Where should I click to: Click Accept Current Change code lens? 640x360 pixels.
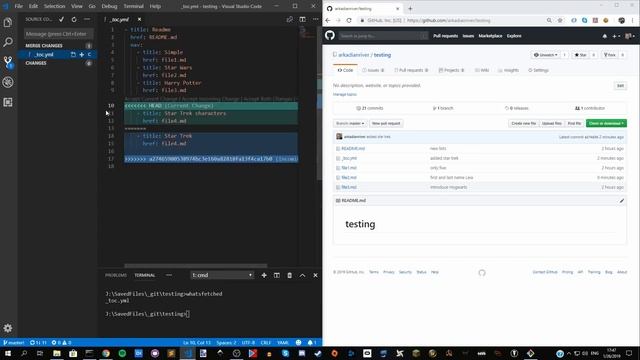151,99
